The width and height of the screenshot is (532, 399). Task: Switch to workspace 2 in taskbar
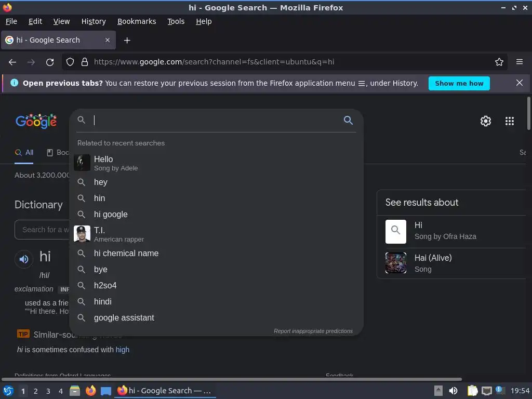tap(36, 391)
